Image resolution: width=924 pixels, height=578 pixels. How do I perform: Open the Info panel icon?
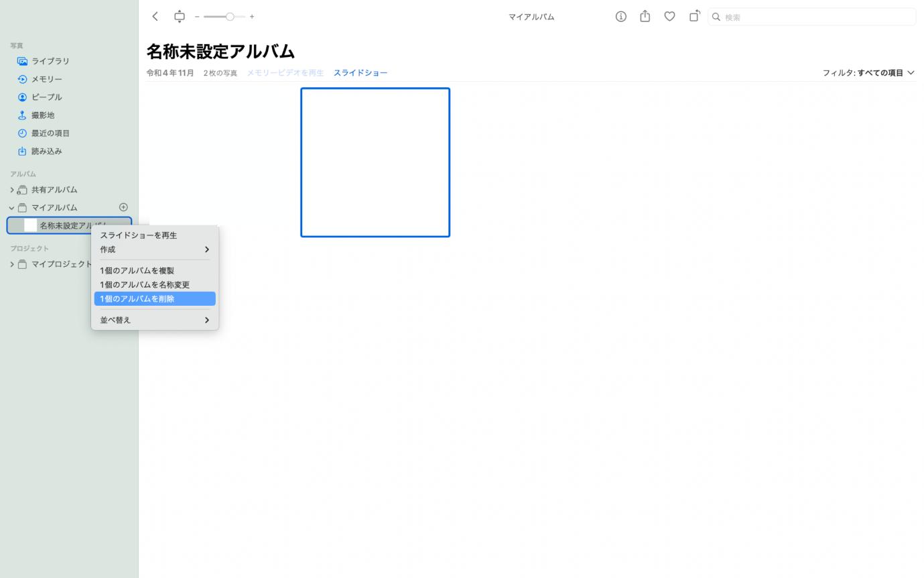(620, 16)
